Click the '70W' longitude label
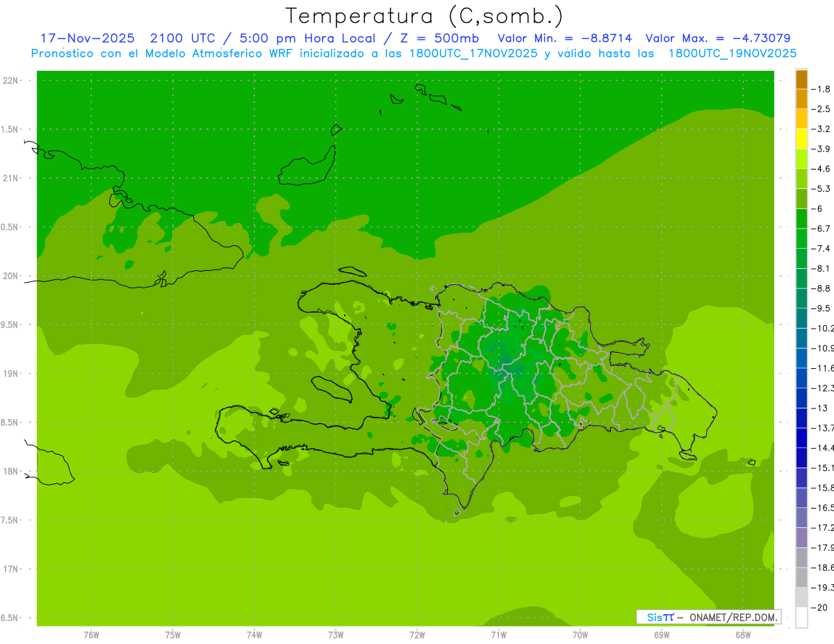The width and height of the screenshot is (834, 644). click(x=580, y=635)
